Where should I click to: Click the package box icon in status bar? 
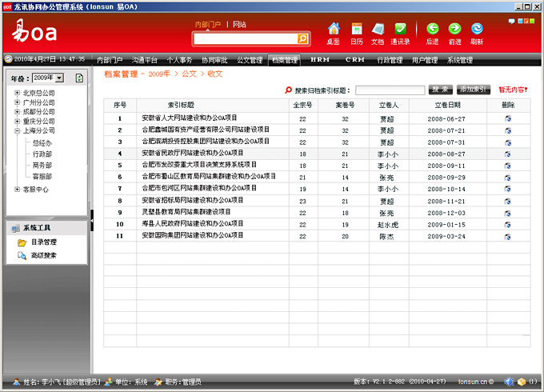tap(522, 382)
